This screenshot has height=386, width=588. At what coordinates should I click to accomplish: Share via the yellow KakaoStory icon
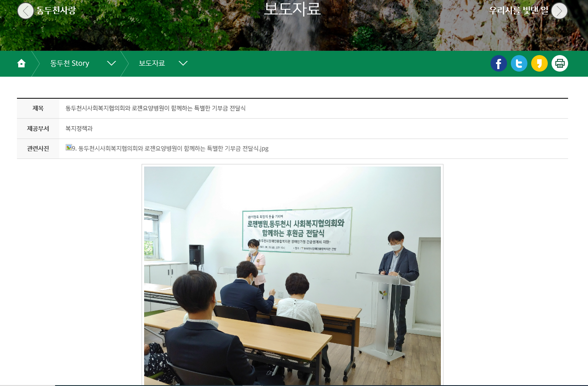[539, 64]
